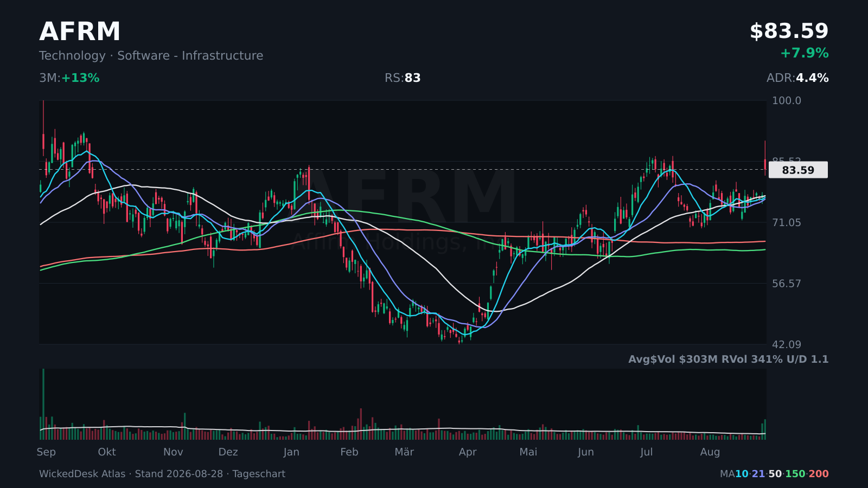Screen dimensions: 868x488
Task: Select the MA 21 legend entry
Action: [x=758, y=474]
